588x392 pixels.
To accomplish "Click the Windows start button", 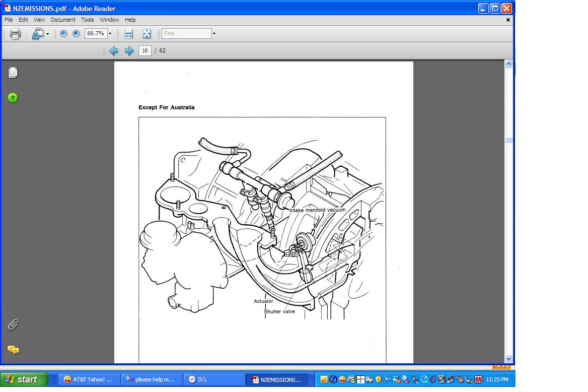I will coord(24,379).
